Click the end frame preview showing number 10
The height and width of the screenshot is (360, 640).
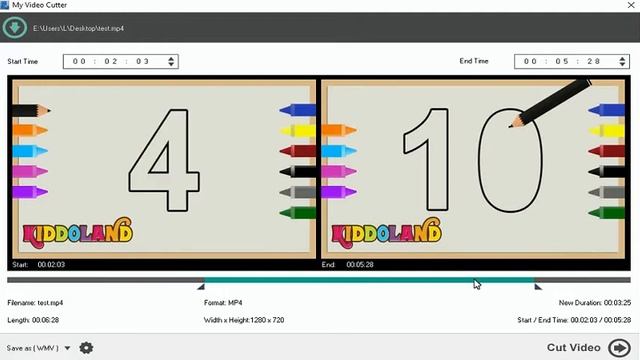[473, 169]
